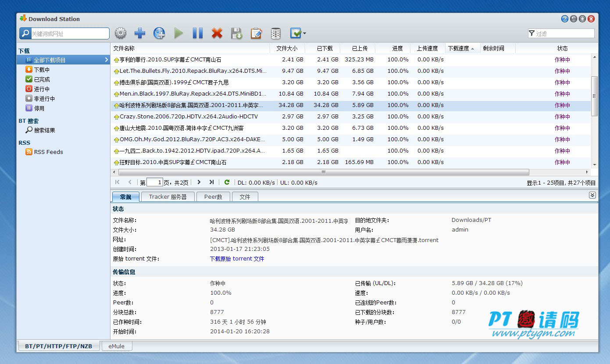Image resolution: width=610 pixels, height=364 pixels.
Task: Open the Peer数 tab
Action: click(x=213, y=197)
